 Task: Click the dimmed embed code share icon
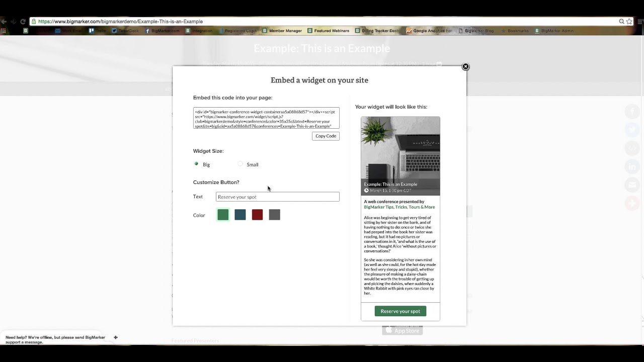point(632,148)
